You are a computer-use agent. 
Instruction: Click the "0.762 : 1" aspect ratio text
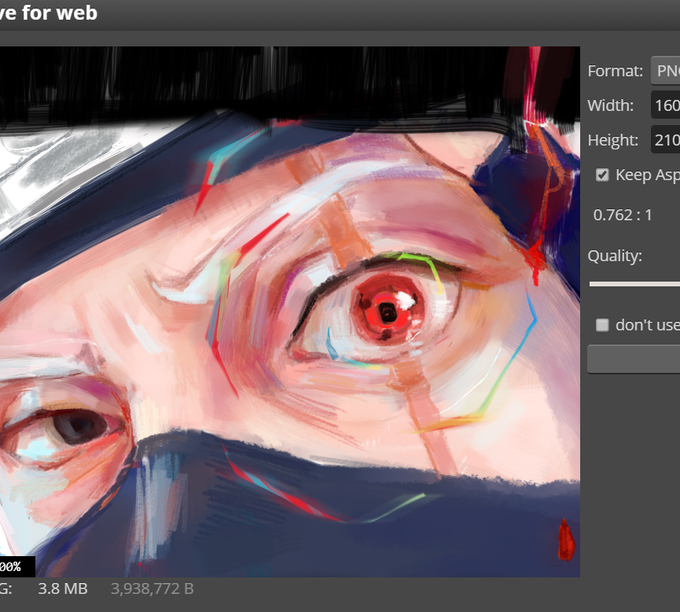point(622,215)
